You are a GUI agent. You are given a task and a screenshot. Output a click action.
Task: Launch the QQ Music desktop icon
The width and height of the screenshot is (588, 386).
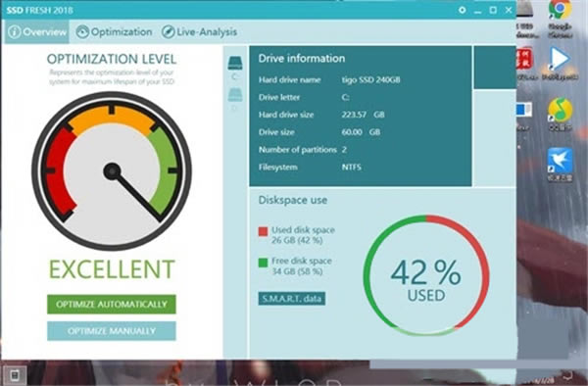(561, 110)
